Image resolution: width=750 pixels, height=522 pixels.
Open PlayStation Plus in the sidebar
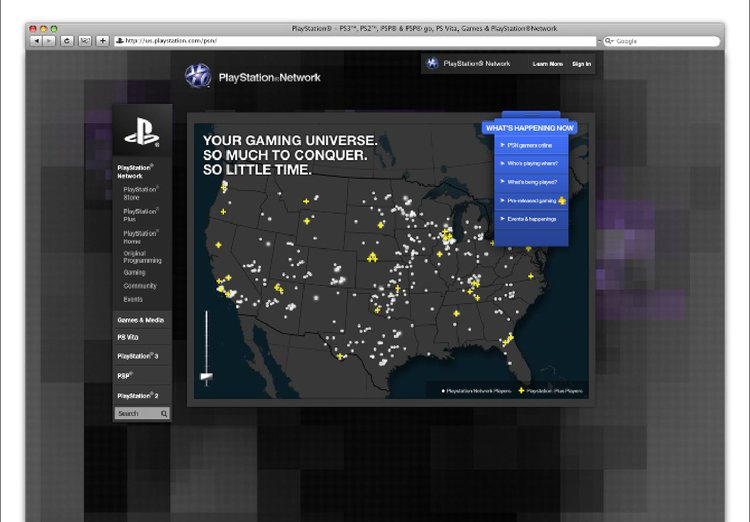141,215
